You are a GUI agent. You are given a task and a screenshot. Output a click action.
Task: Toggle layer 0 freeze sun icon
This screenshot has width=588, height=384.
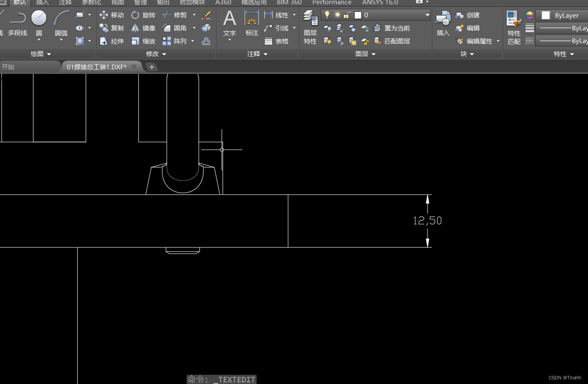pos(337,15)
